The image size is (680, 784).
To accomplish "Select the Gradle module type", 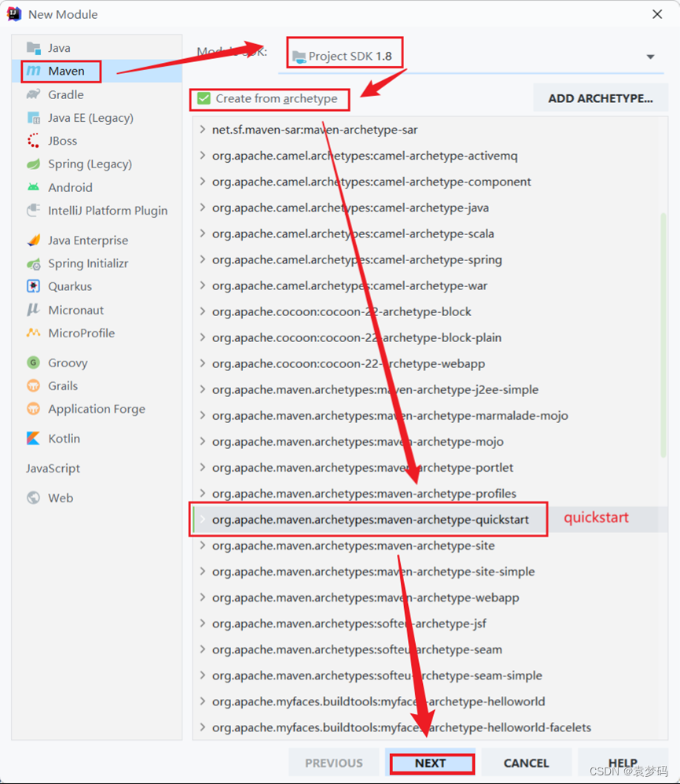I will 97,94.
